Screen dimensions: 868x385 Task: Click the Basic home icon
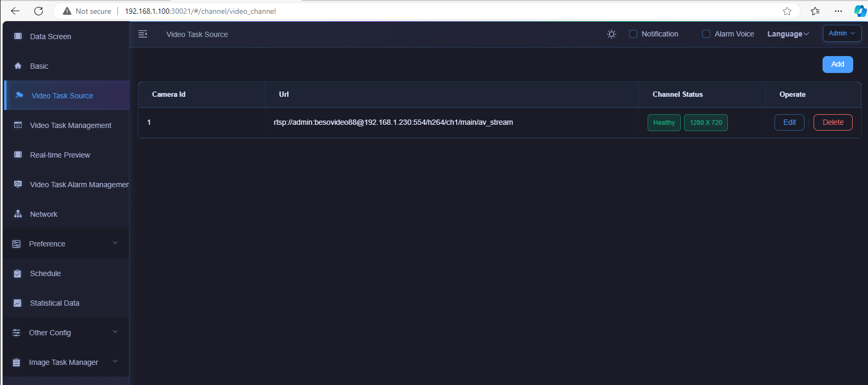pyautogui.click(x=18, y=66)
